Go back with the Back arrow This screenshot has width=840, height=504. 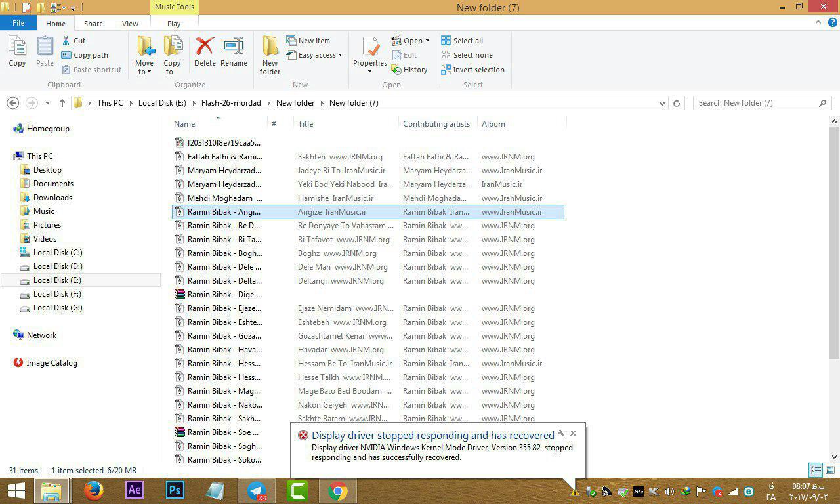(12, 103)
